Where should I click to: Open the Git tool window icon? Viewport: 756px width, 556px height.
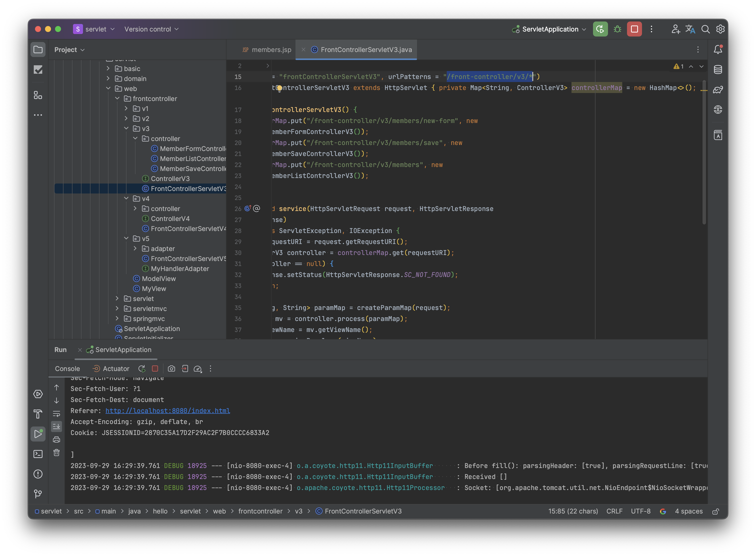38,494
